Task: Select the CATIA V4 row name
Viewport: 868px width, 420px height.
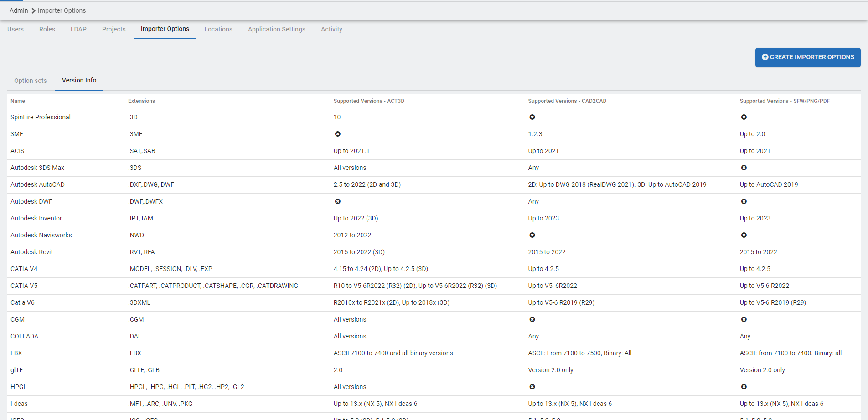Action: 24,269
